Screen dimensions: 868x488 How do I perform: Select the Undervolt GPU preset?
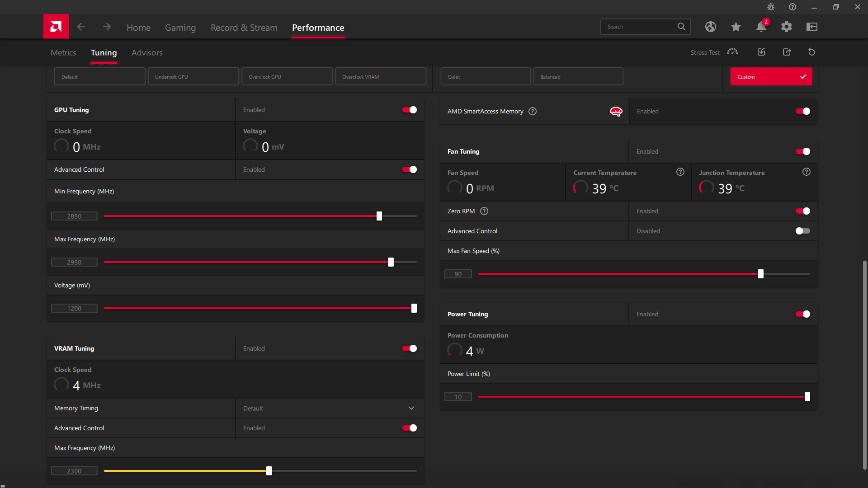coord(193,76)
